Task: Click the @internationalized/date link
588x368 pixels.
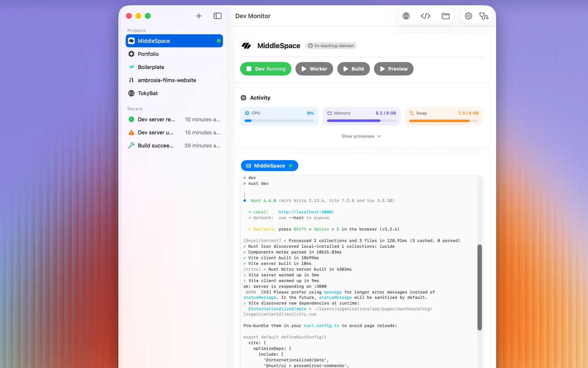Action: (277, 309)
